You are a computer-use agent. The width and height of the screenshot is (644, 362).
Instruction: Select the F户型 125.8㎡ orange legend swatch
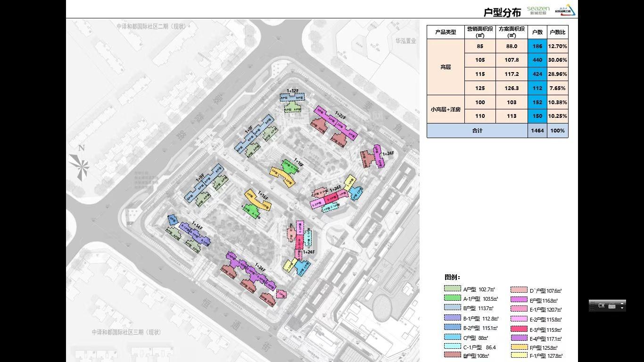coord(519,347)
